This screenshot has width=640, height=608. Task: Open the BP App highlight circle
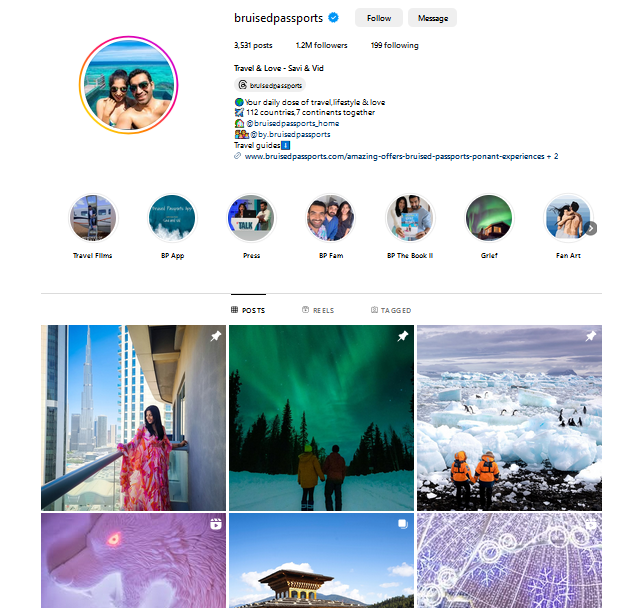pyautogui.click(x=172, y=218)
